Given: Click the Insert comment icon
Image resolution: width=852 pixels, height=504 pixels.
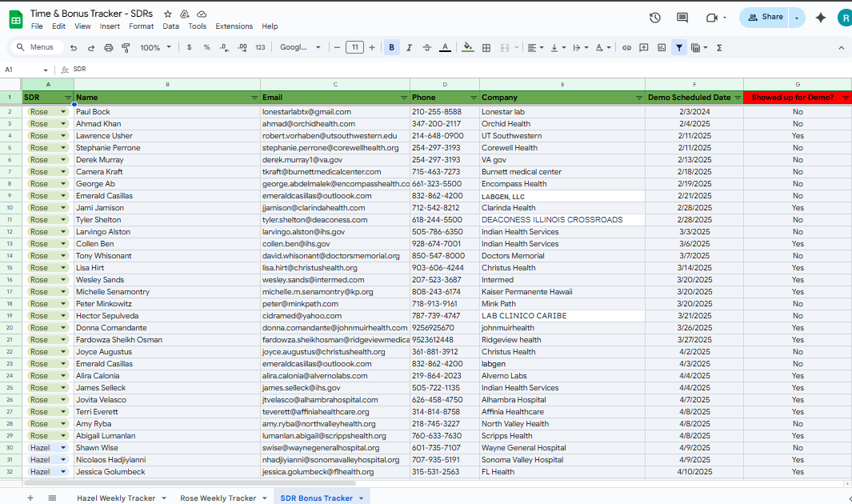Looking at the screenshot, I should pyautogui.click(x=644, y=48).
